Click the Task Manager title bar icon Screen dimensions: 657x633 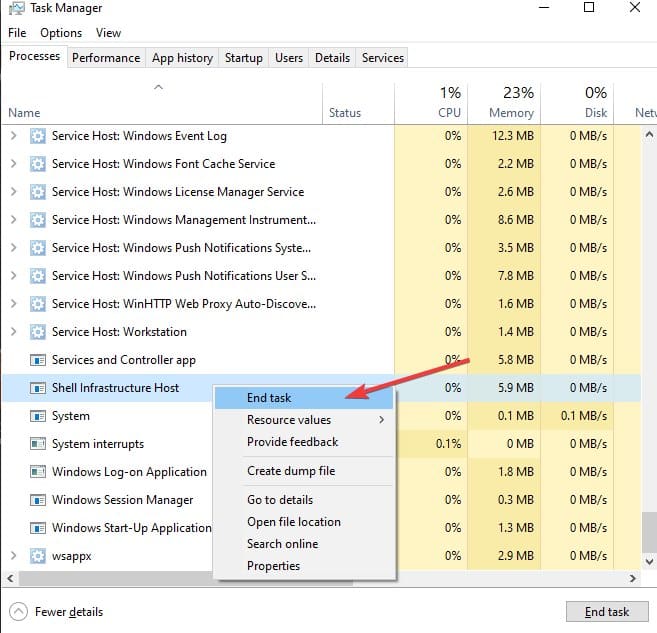pyautogui.click(x=16, y=8)
